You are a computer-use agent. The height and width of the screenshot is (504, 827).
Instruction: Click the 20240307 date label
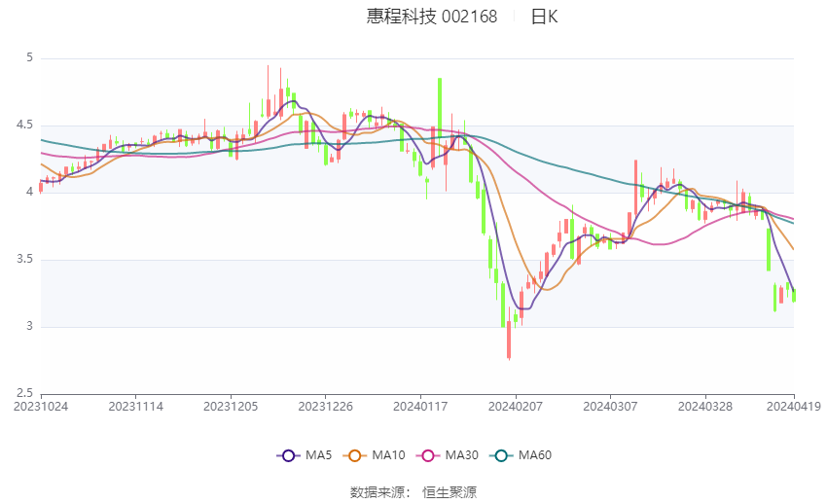[610, 406]
